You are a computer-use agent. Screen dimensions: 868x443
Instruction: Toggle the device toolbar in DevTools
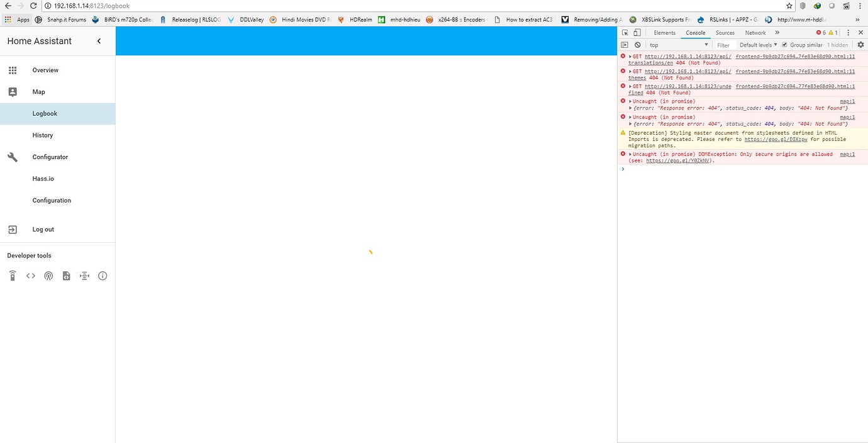(637, 32)
